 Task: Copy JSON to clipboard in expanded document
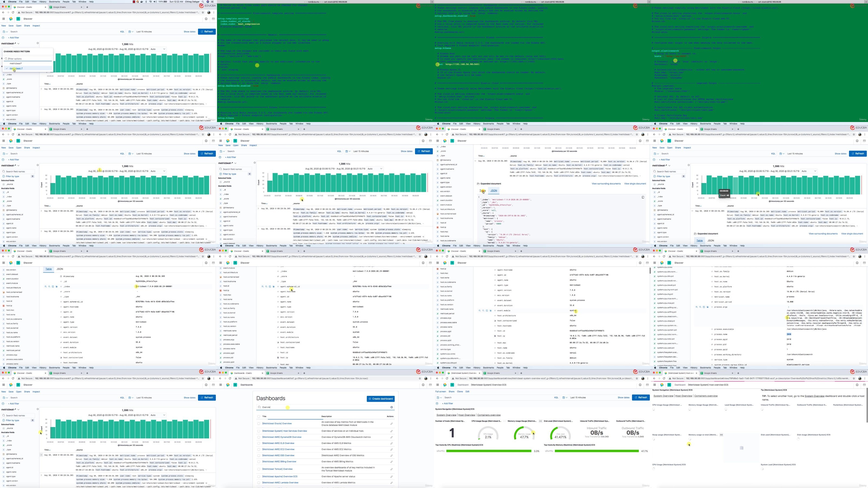coord(643,197)
